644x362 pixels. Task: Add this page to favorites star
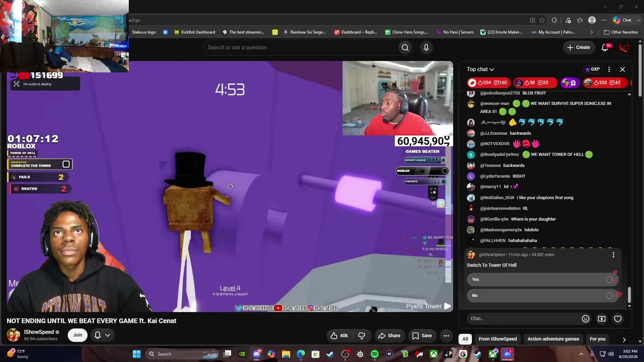point(542,20)
